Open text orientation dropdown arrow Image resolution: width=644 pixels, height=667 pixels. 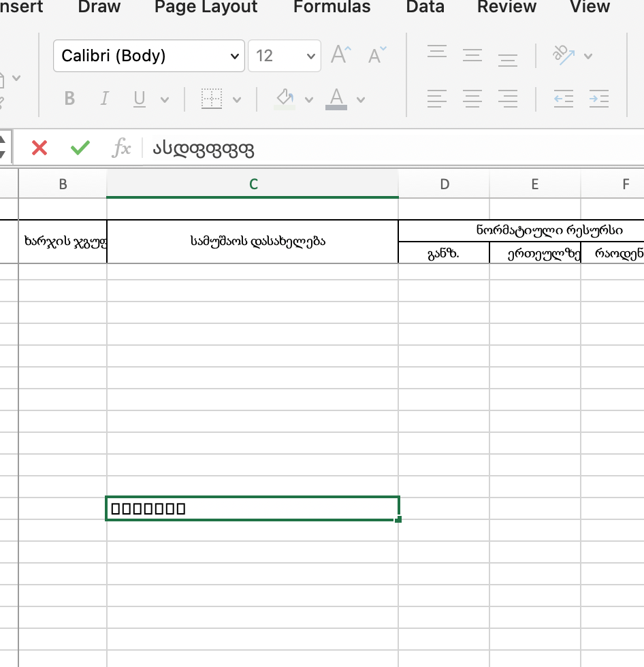588,56
